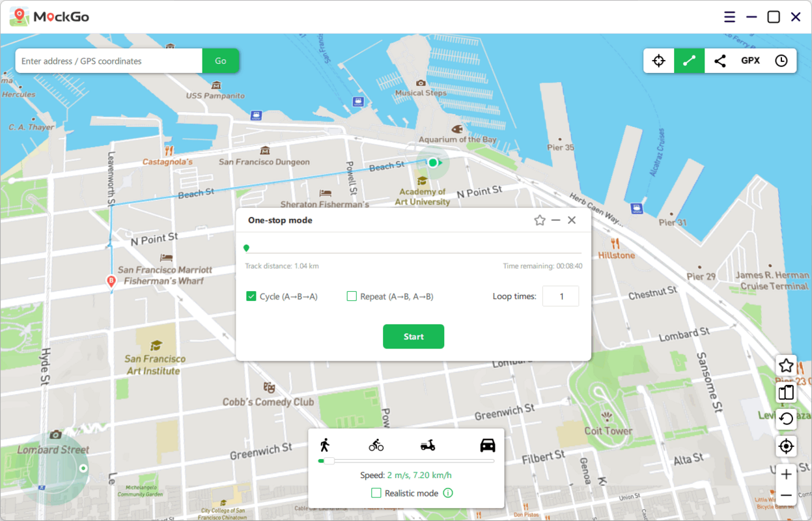Open the map sidebar device/phone icon

tap(786, 392)
